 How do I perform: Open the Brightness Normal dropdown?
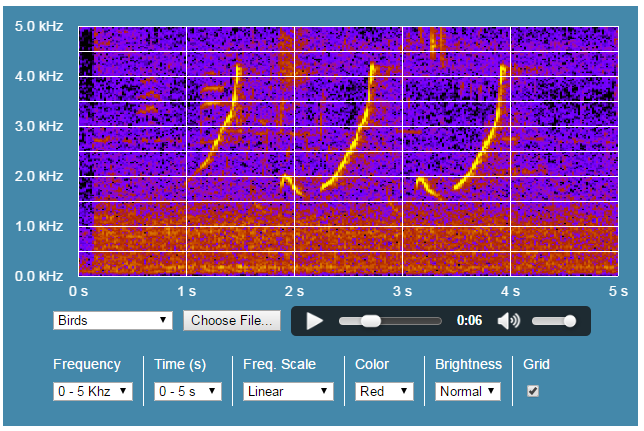(468, 391)
